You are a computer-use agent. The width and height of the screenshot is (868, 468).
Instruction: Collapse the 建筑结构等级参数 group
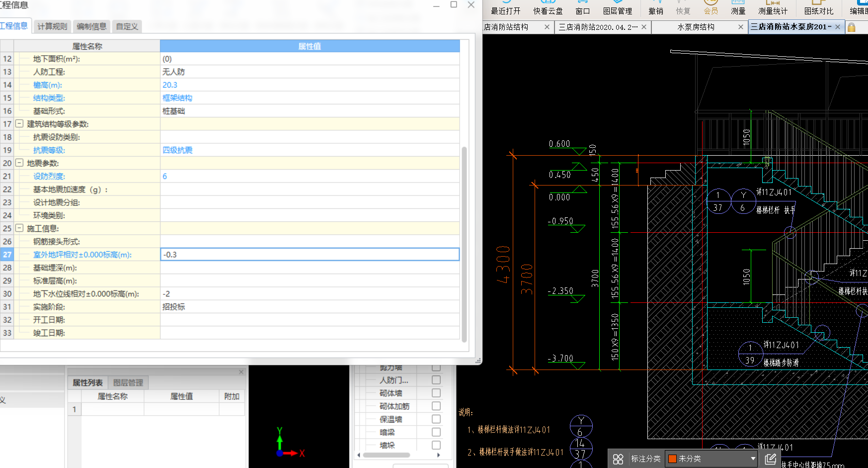click(19, 123)
